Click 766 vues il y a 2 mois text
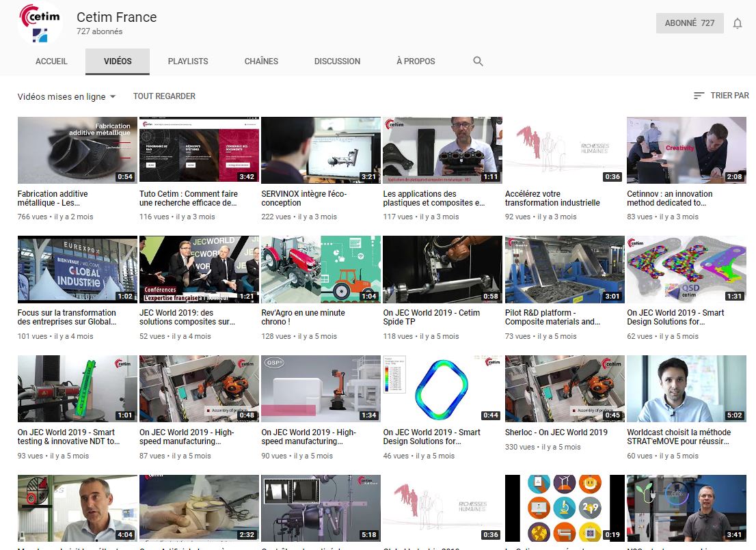756x550 pixels. (55, 217)
